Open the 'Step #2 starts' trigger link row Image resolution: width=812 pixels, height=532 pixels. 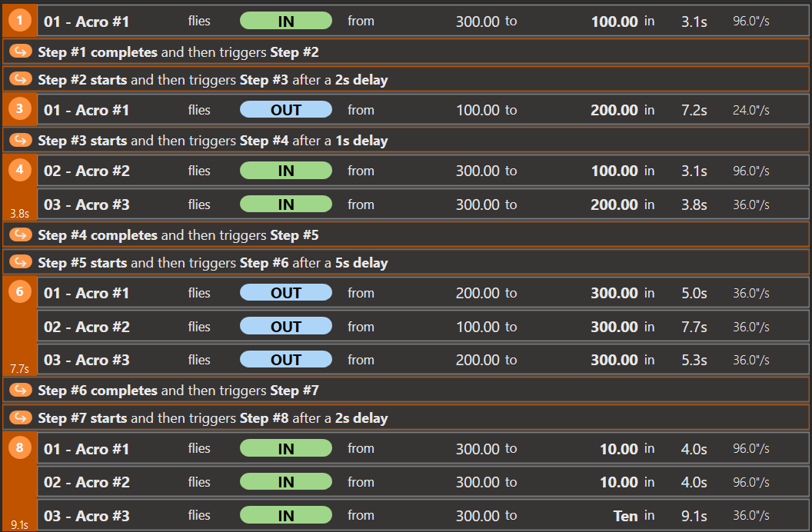(213, 80)
